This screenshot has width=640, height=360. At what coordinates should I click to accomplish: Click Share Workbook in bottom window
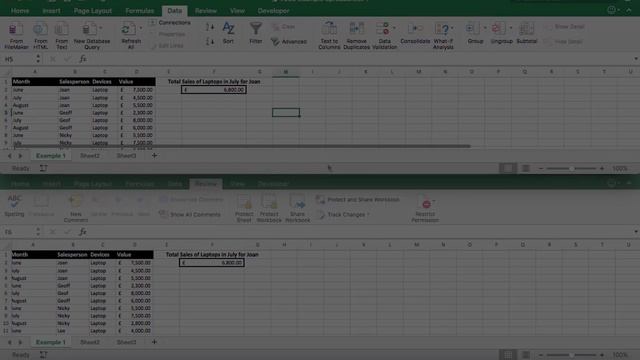coord(298,208)
